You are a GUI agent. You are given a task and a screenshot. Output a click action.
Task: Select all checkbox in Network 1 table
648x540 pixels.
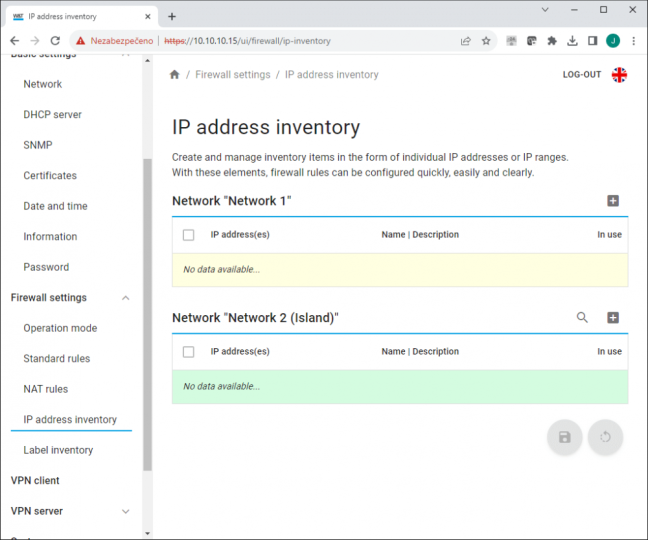click(x=188, y=235)
